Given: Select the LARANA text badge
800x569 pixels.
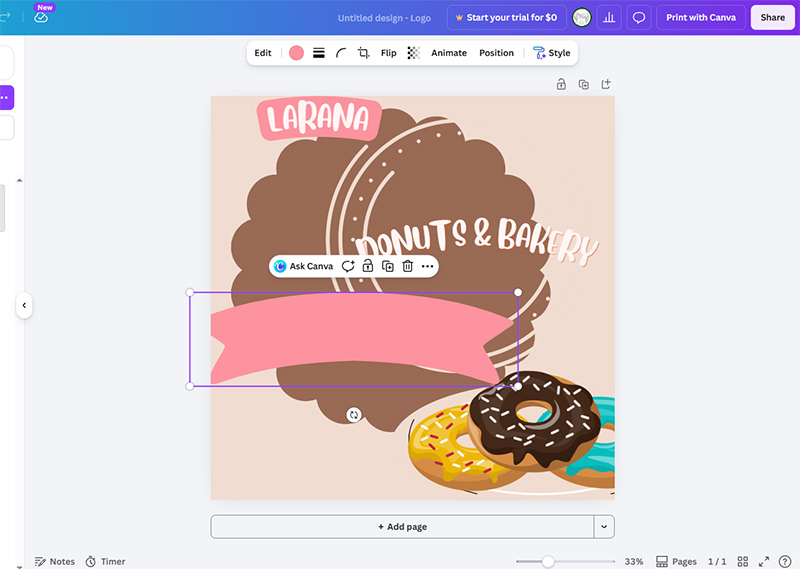Looking at the screenshot, I should [x=319, y=118].
